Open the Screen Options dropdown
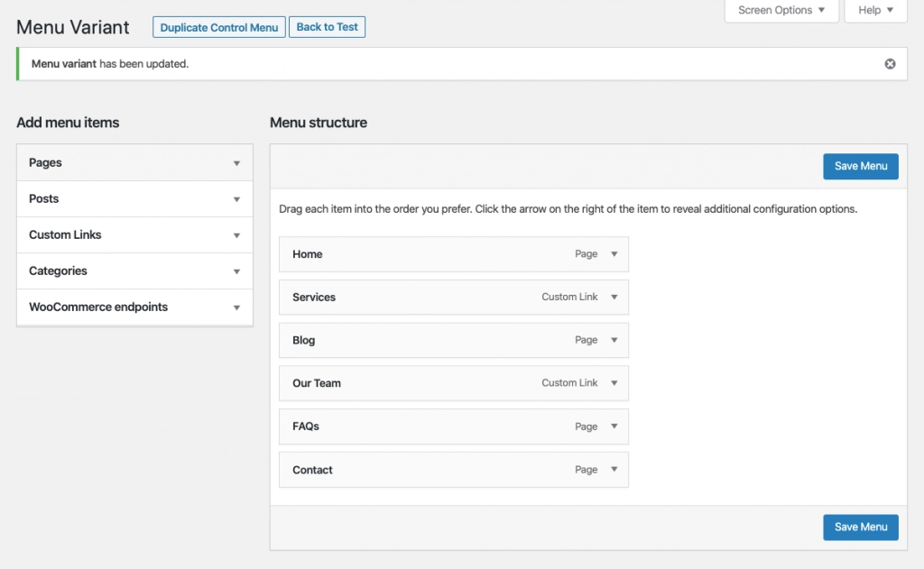 (x=781, y=10)
